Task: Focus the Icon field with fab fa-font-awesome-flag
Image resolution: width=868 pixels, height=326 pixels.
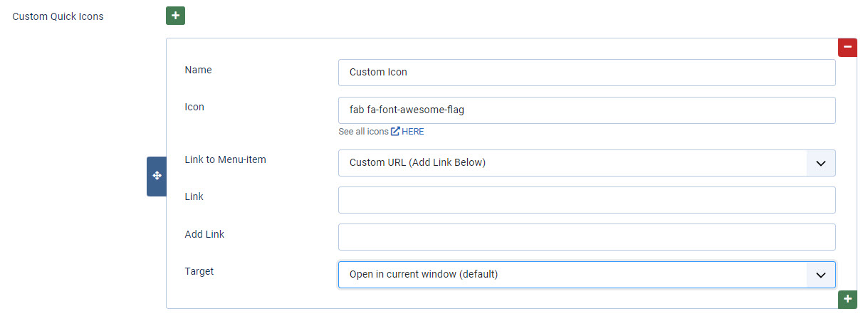Action: tap(586, 110)
